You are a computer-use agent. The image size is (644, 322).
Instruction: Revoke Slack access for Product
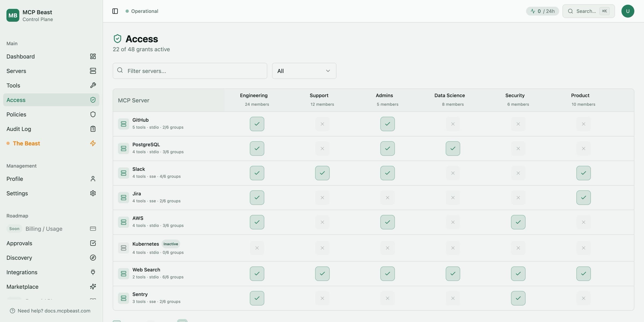tap(584, 173)
